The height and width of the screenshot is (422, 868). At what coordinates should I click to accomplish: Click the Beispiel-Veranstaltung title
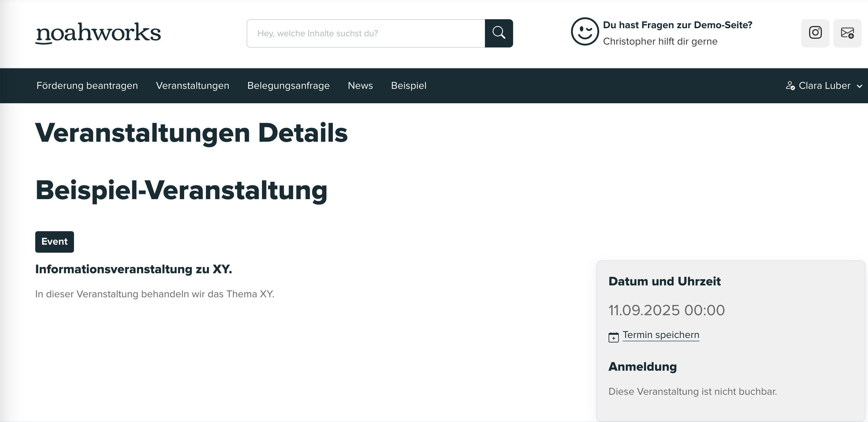click(x=181, y=190)
